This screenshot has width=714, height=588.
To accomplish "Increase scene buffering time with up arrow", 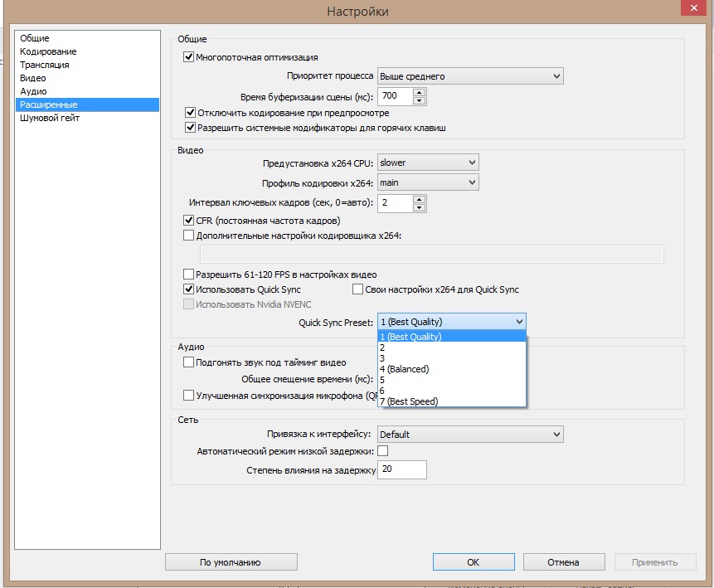I will tap(419, 92).
